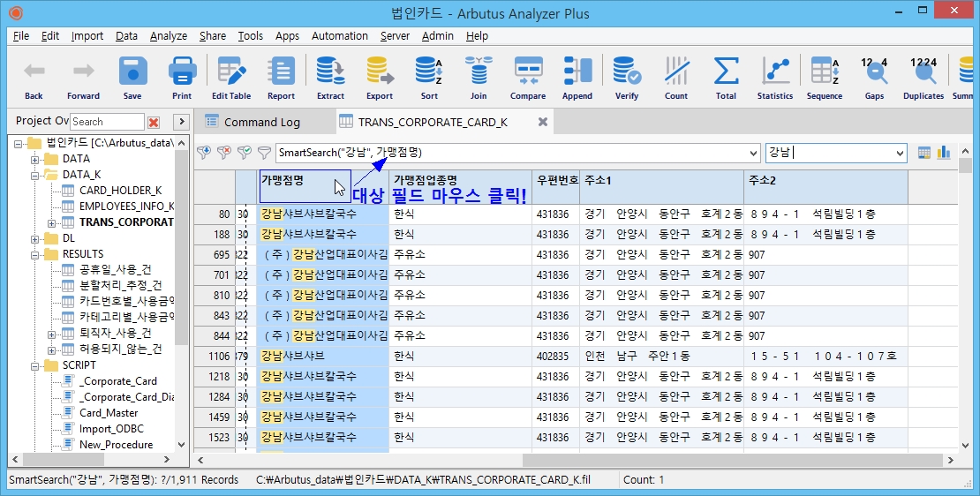Open the File menu
This screenshot has height=496, width=980.
click(20, 35)
